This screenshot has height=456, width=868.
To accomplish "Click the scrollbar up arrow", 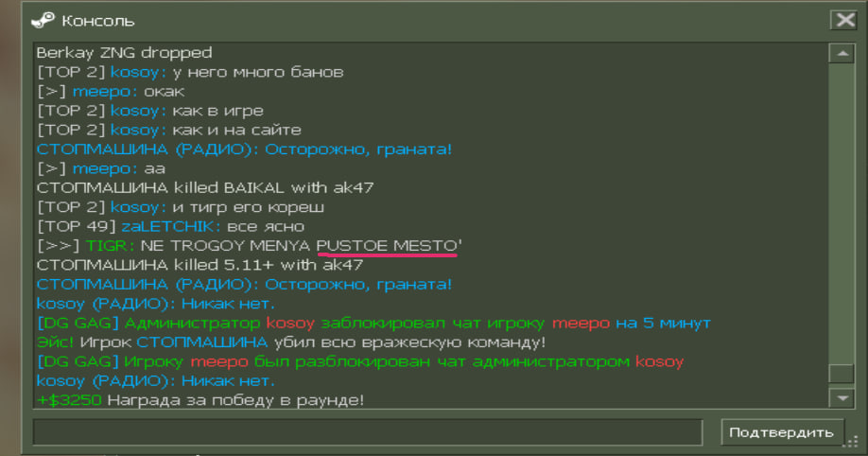I will [x=840, y=53].
